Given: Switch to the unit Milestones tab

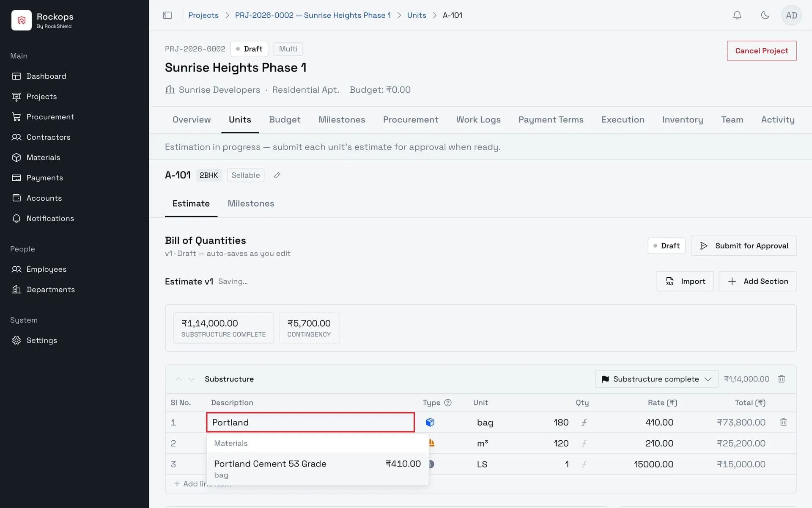Looking at the screenshot, I should (x=251, y=204).
